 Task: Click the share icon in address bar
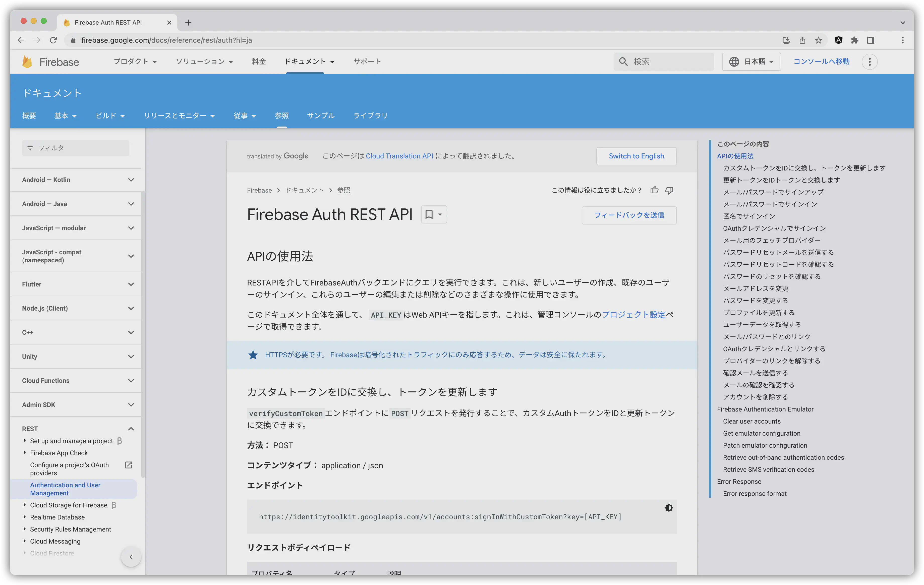[x=802, y=40]
